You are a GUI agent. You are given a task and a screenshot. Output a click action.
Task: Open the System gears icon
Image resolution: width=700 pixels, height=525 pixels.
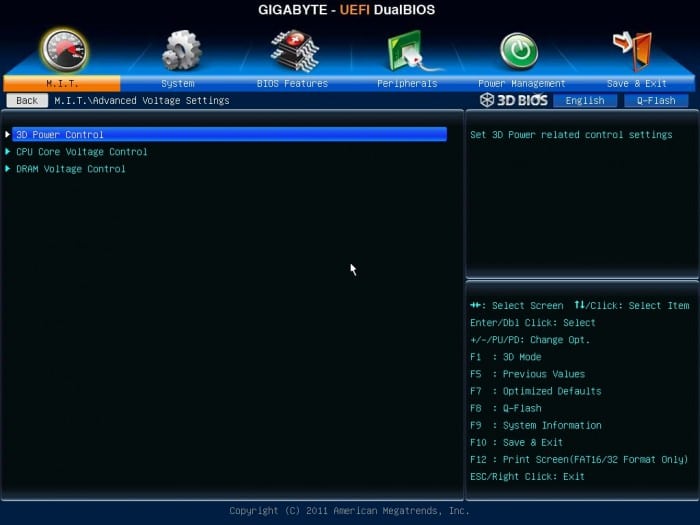181,50
